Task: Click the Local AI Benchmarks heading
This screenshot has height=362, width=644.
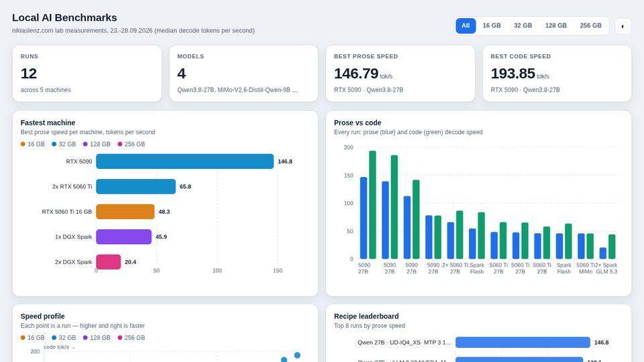Action: tap(64, 17)
